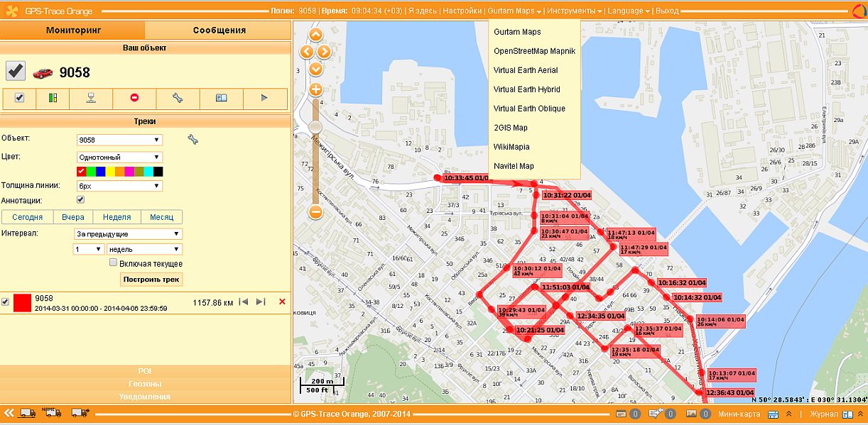Viewport: 868px width, 425px height.
Task: Pan the map up
Action: point(316,35)
